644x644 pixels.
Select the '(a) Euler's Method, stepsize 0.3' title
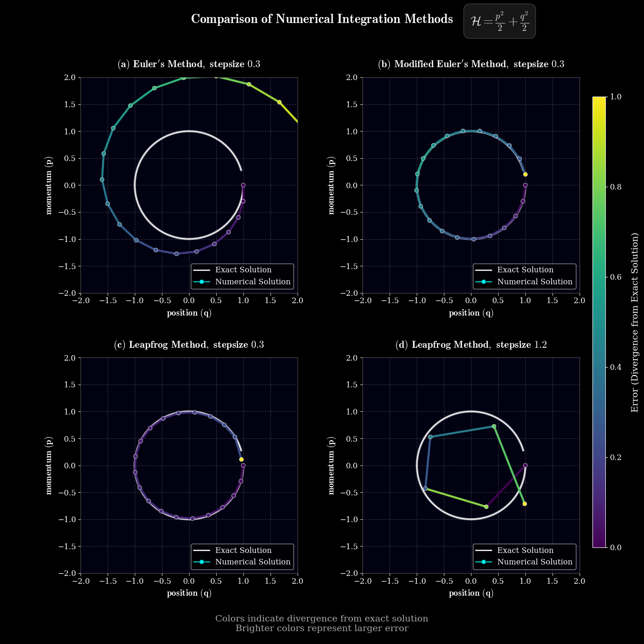pos(189,64)
